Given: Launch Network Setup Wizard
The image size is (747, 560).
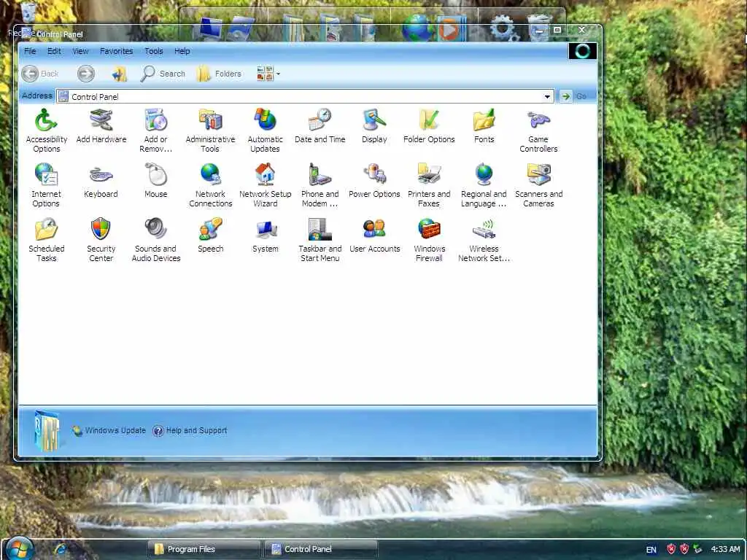Looking at the screenshot, I should (x=265, y=184).
